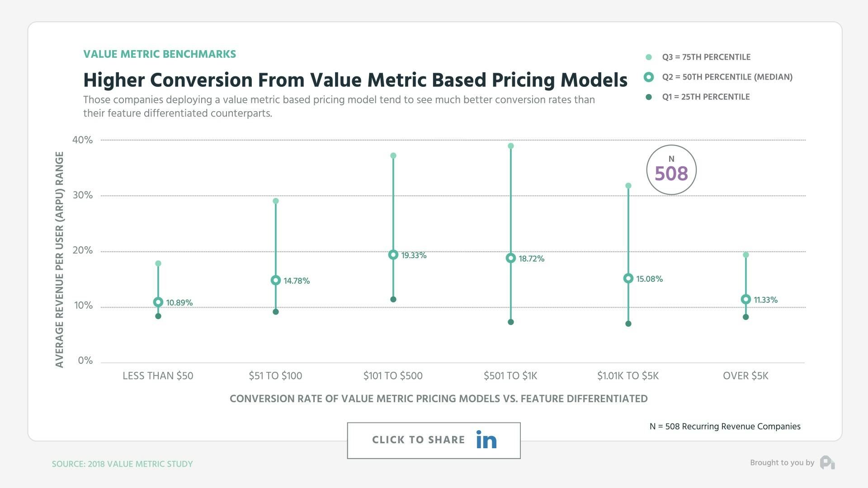Select the 18.72% median point for $501 TO $1K
This screenshot has height=488, width=868.
[511, 258]
